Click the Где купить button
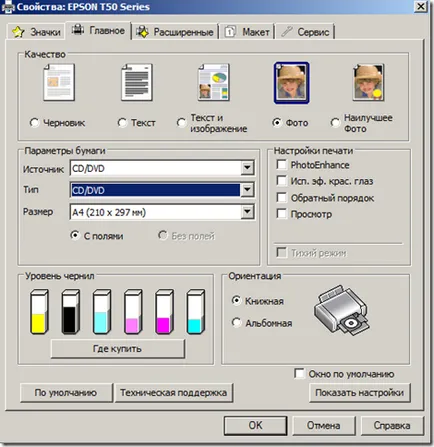This screenshot has width=434, height=447. (117, 349)
